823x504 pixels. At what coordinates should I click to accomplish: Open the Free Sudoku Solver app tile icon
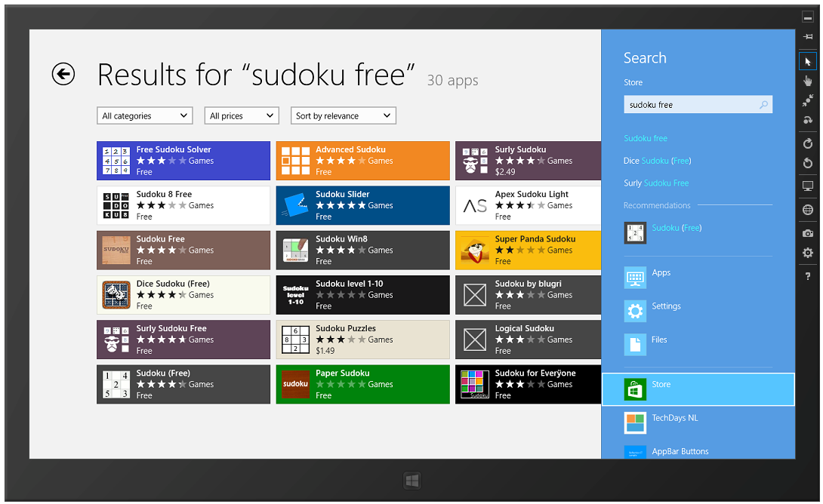click(x=116, y=161)
